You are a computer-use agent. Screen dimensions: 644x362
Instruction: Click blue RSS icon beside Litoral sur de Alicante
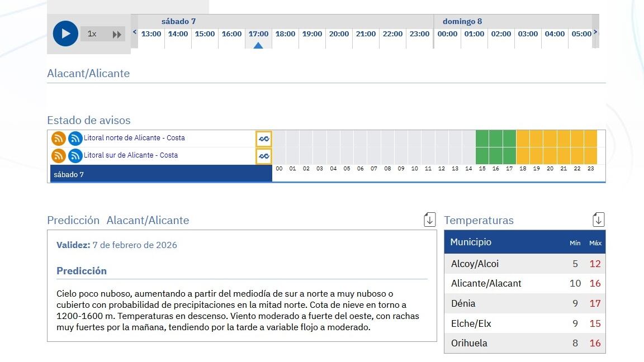[75, 156]
